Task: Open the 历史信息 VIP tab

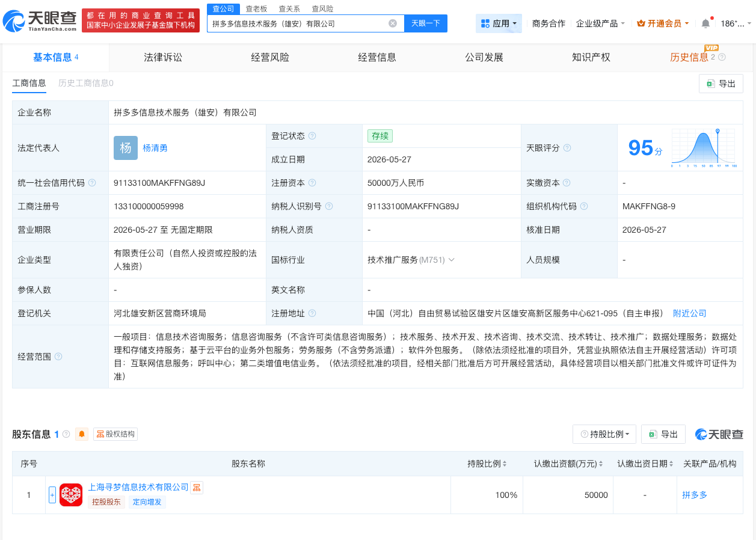Action: (x=689, y=57)
